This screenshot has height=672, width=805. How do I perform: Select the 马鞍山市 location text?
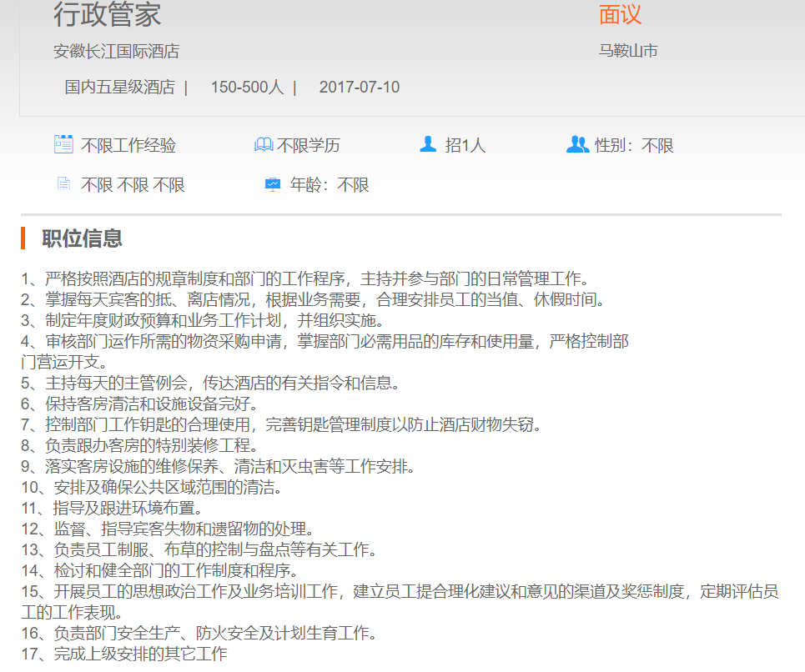tap(628, 51)
